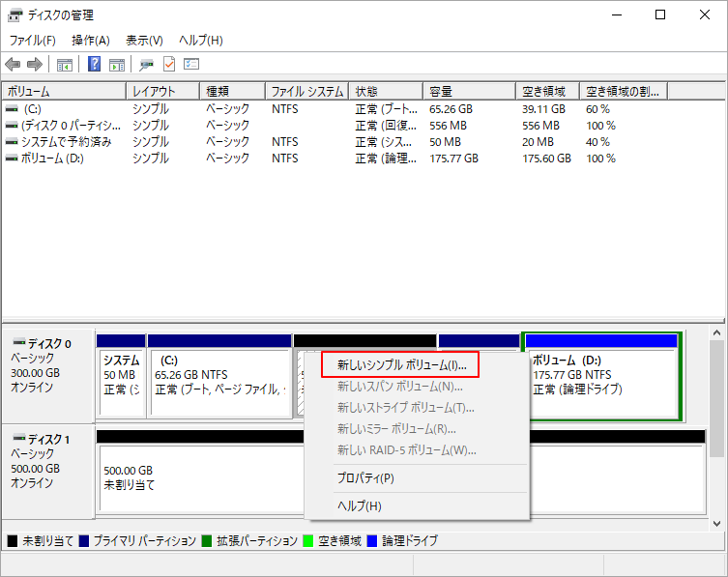Click the Forward arrow toolbar icon
This screenshot has width=728, height=577.
[x=34, y=65]
